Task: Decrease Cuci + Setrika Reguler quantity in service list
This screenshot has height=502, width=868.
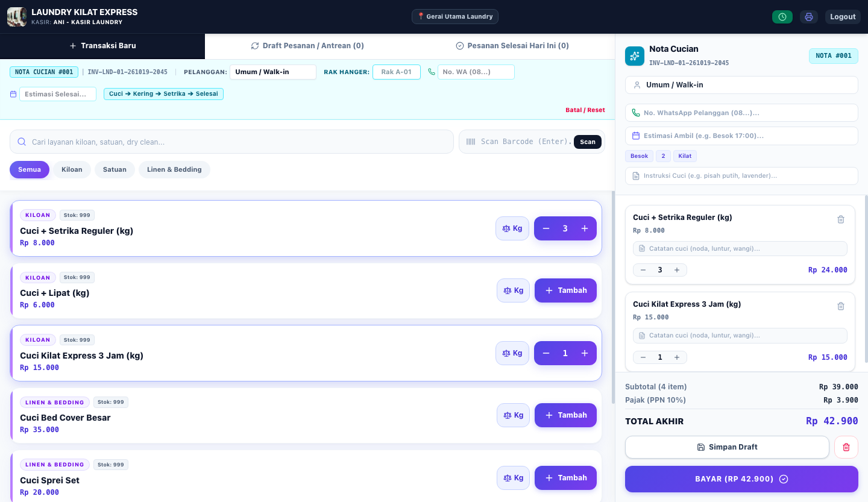Action: click(x=546, y=228)
